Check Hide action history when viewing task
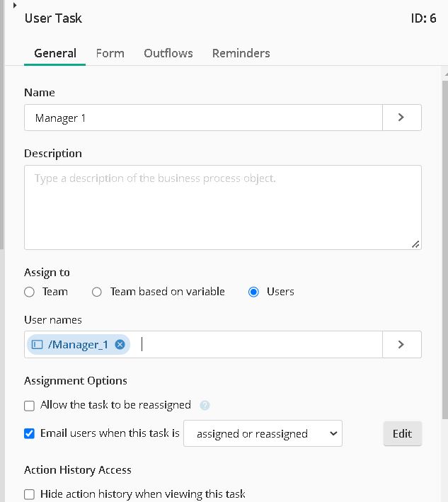Screen dimensions: 448x502 point(29,494)
